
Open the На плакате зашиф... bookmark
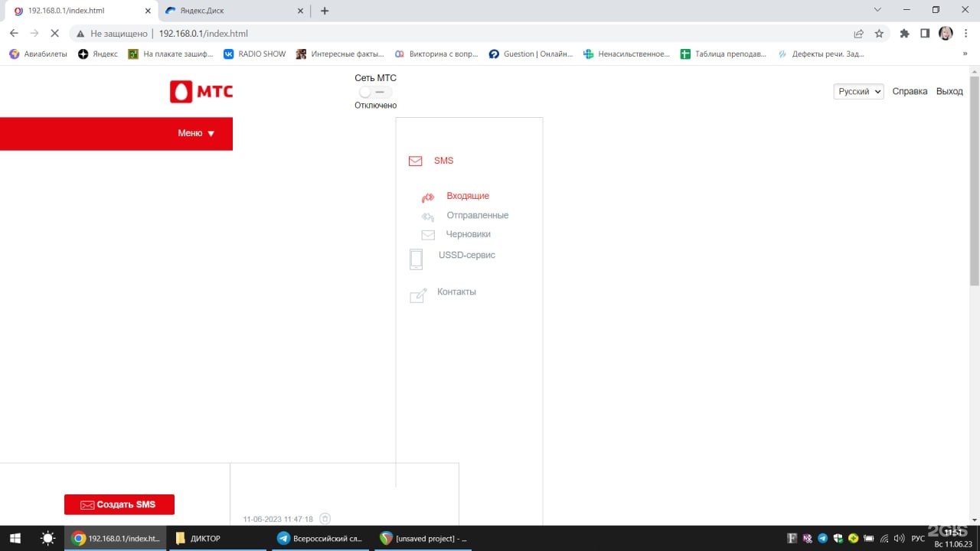[171, 54]
